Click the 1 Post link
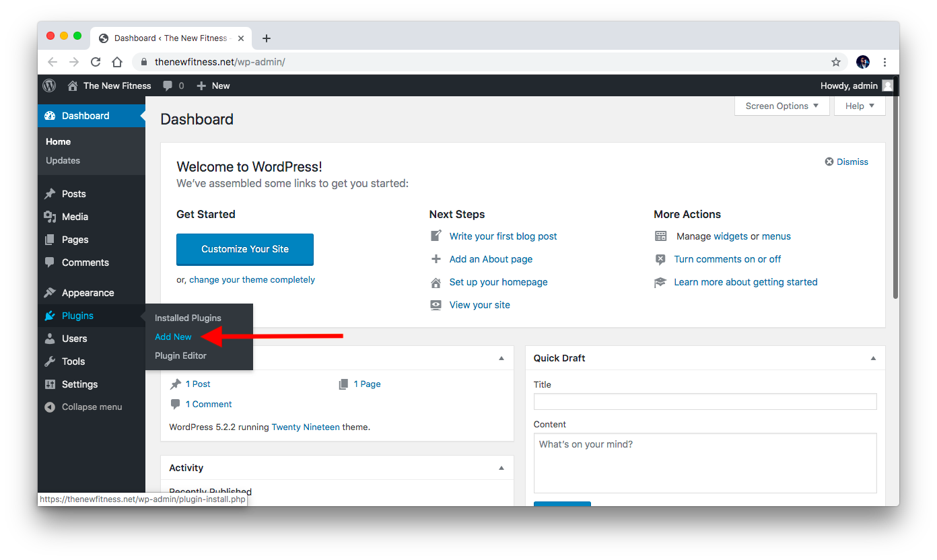This screenshot has width=937, height=560. click(x=198, y=384)
